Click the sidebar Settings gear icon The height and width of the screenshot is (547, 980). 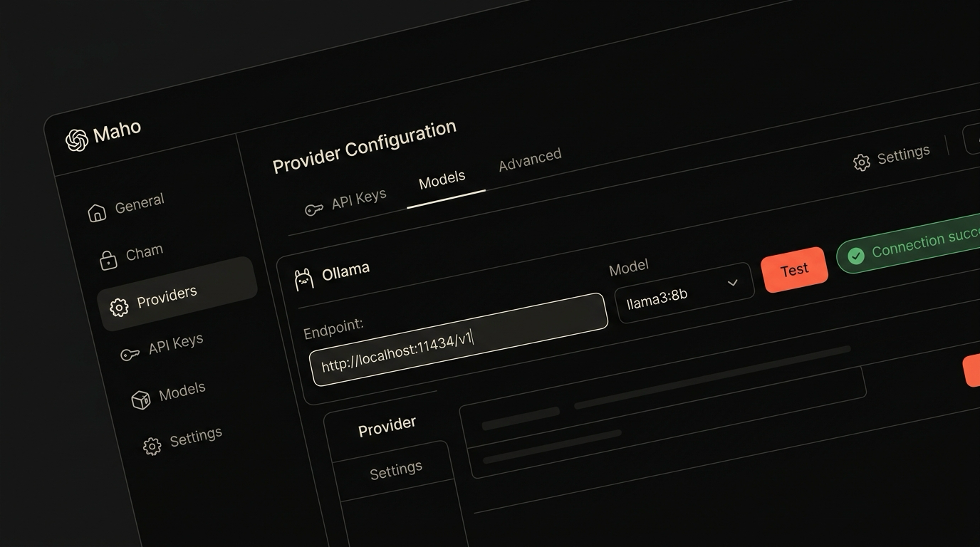152,446
